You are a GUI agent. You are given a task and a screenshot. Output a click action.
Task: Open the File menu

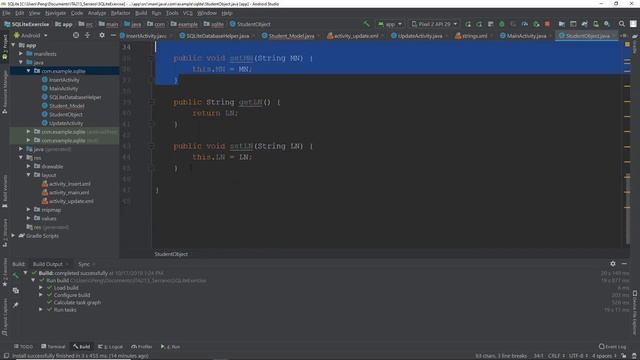(7, 13)
